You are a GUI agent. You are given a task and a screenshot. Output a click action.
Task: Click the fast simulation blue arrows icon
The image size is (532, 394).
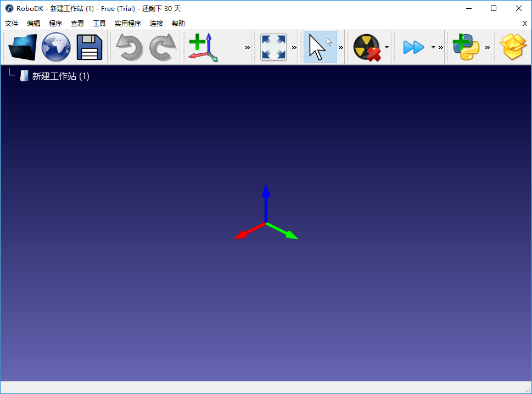coord(413,47)
